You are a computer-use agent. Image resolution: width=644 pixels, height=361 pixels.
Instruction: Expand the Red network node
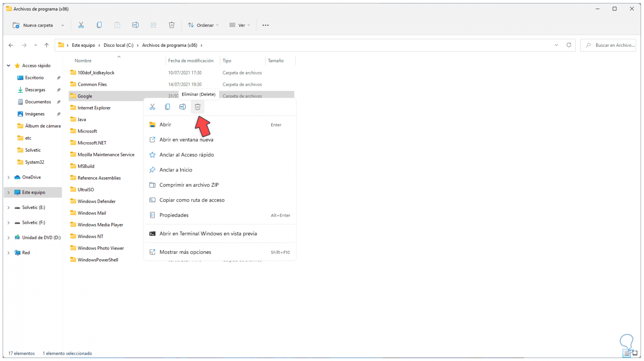(9, 253)
